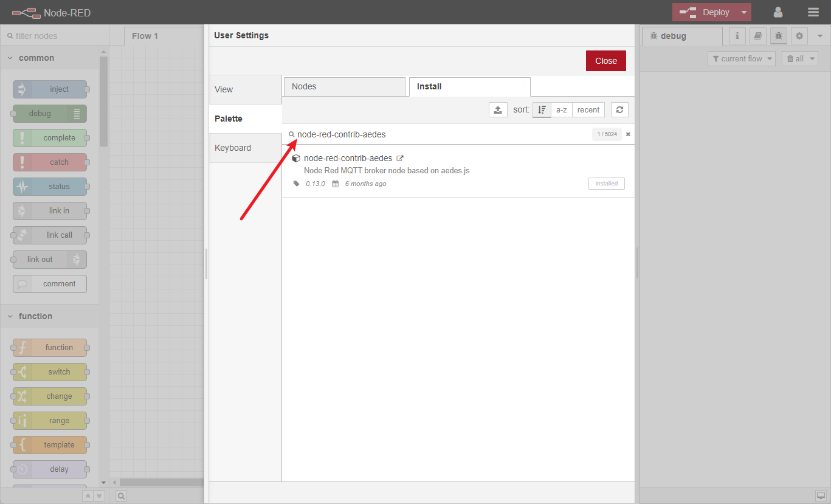831x504 pixels.
Task: Clear all debug messages
Action: point(795,59)
